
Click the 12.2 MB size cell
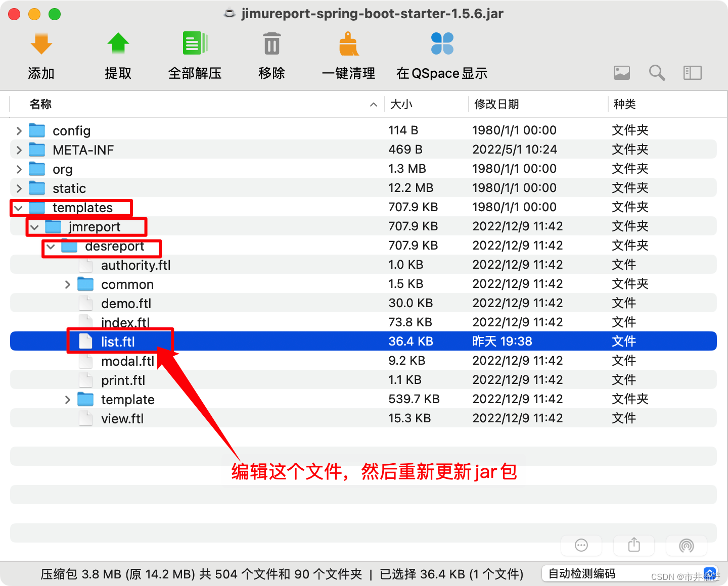[x=411, y=188]
